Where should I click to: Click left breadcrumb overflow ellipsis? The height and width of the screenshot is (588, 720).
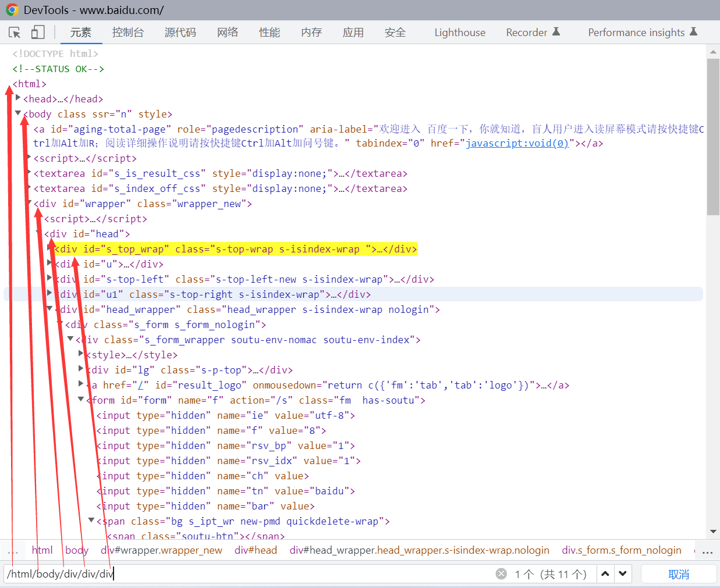[13, 551]
